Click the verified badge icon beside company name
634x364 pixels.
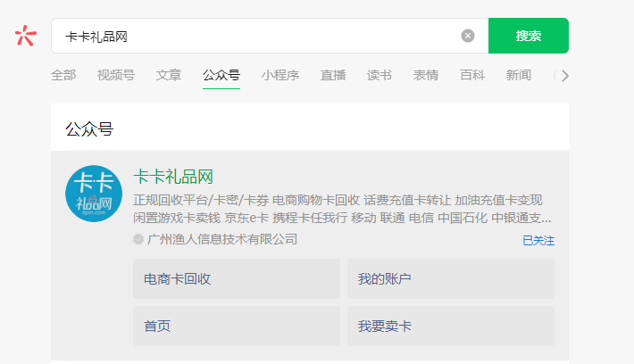[138, 239]
